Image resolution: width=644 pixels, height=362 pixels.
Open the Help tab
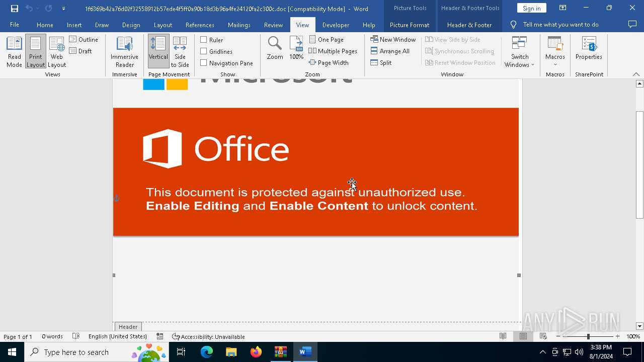(x=369, y=25)
